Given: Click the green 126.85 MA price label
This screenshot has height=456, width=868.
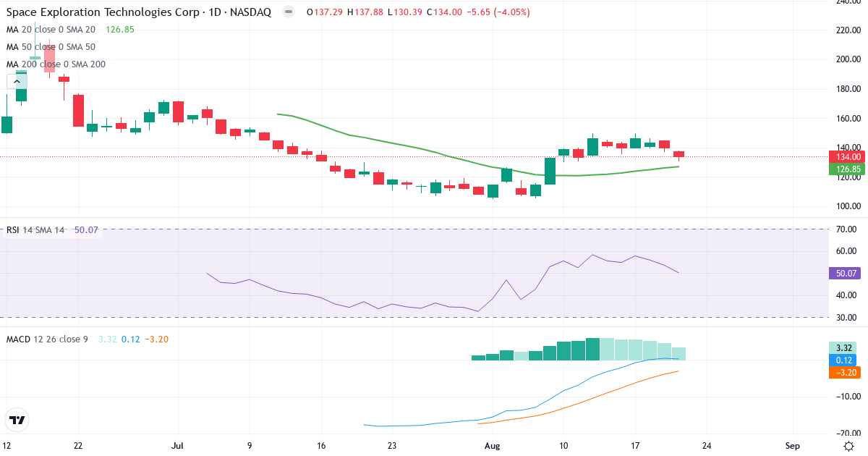Looking at the screenshot, I should click(x=847, y=169).
